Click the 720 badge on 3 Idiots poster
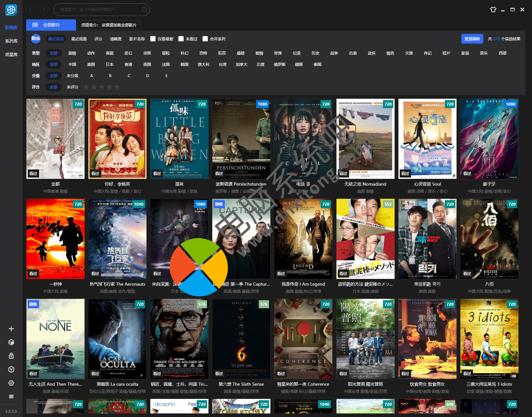Viewport: 532px width, 417px height. click(x=512, y=304)
